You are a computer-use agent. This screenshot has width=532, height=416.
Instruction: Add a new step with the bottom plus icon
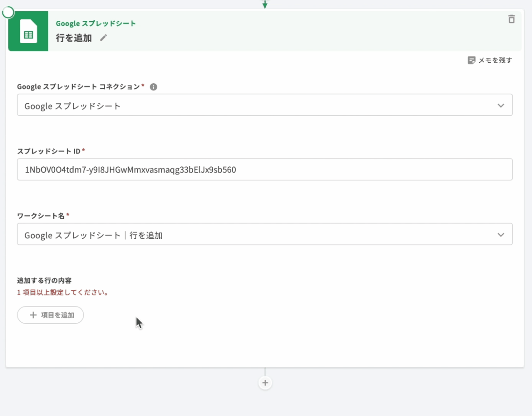pos(265,383)
